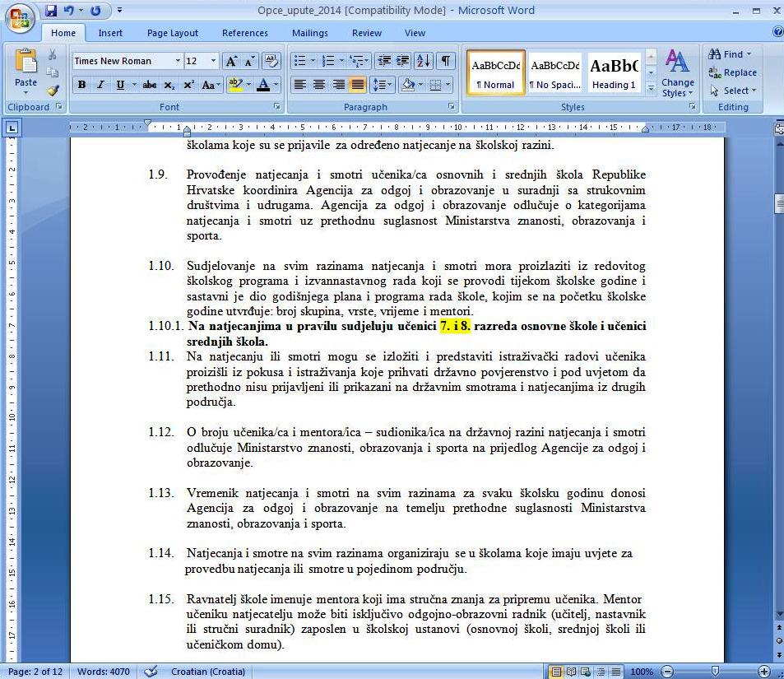784x679 pixels.
Task: Click the Grow Font icon
Action: pos(232,61)
